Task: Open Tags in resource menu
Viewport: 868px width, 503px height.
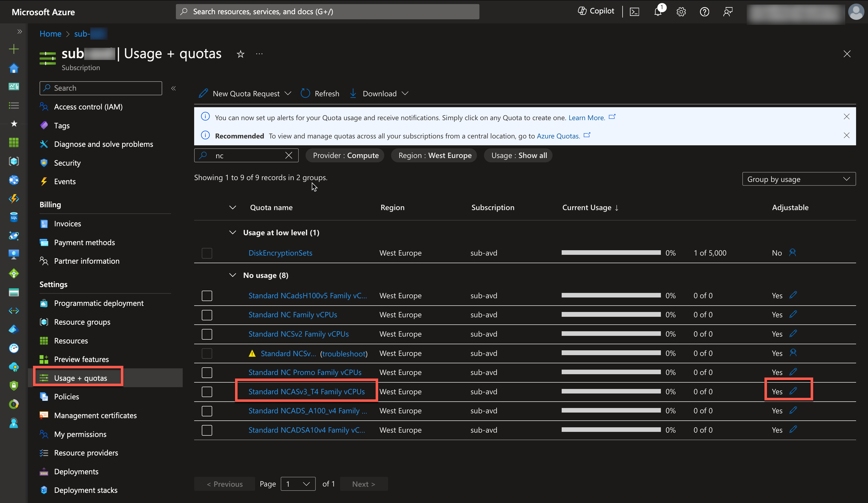Action: click(62, 125)
